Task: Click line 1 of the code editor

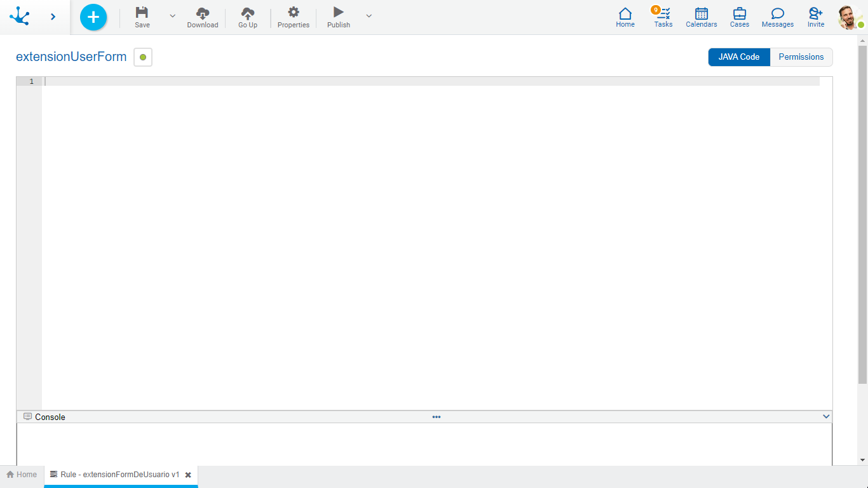Action: [431, 81]
